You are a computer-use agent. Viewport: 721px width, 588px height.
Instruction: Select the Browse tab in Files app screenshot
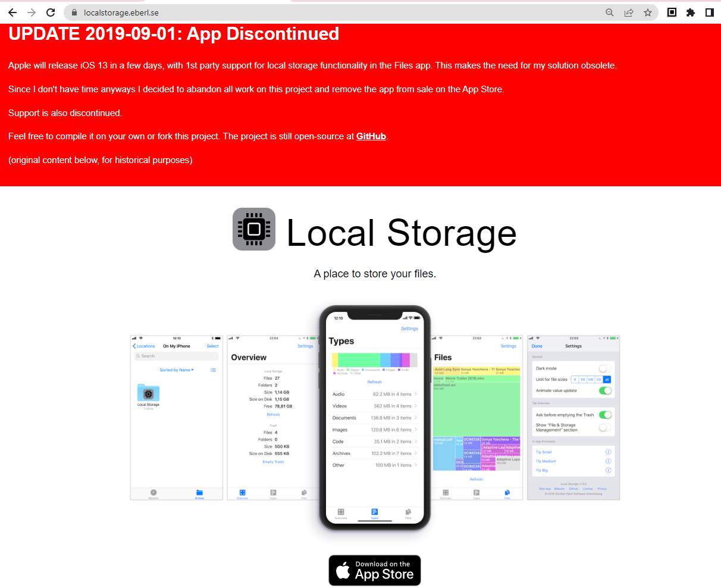199,493
